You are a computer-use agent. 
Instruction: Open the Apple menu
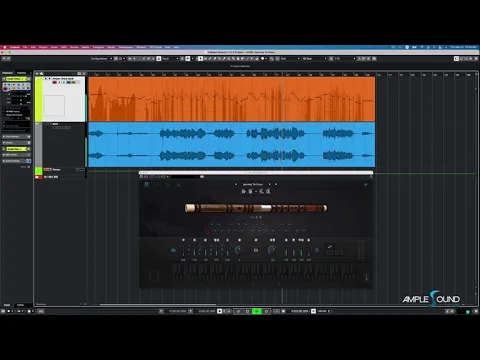tap(5, 47)
